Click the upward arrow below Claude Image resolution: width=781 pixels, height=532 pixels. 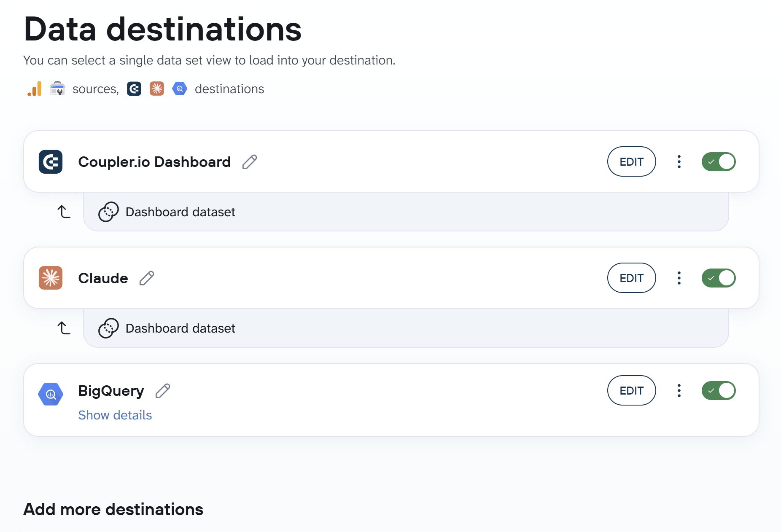(x=64, y=328)
